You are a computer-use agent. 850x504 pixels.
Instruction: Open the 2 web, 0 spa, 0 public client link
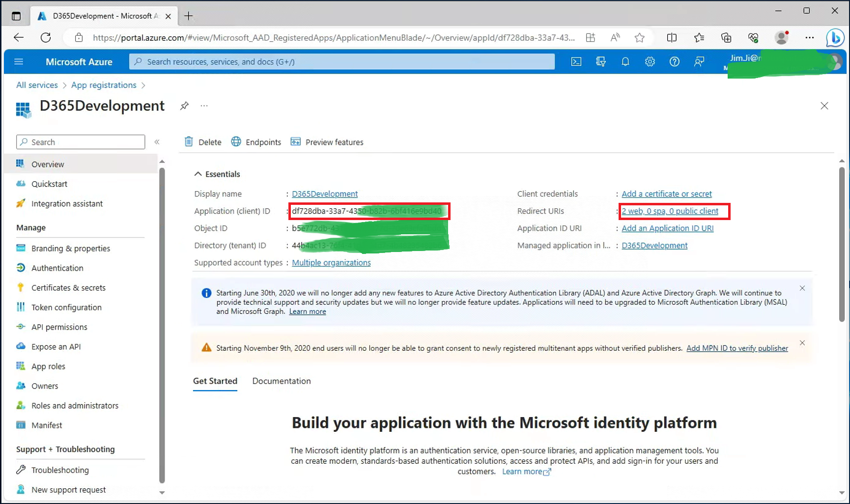[670, 211]
